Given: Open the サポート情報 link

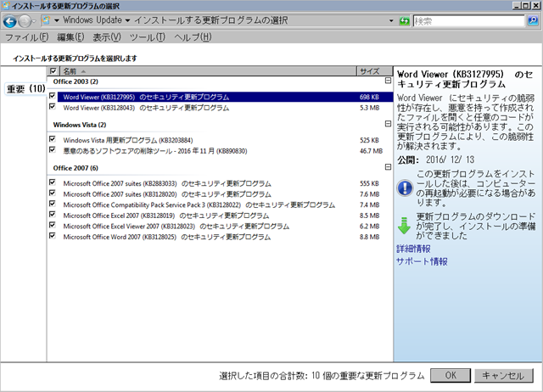Looking at the screenshot, I should point(422,261).
